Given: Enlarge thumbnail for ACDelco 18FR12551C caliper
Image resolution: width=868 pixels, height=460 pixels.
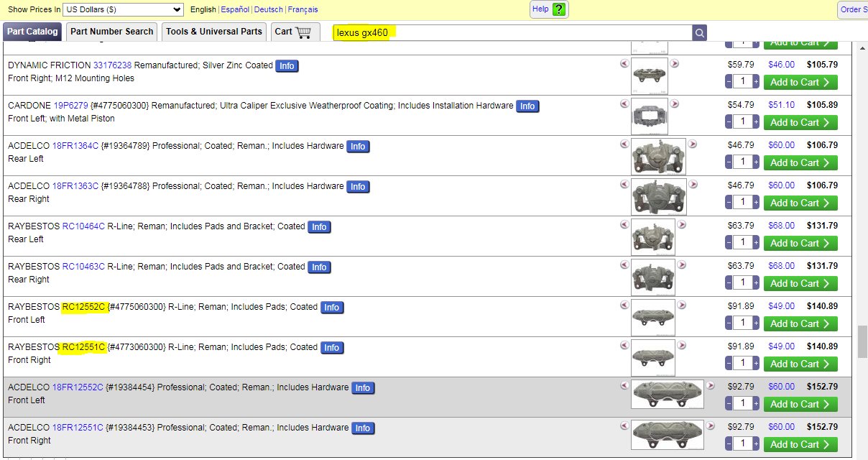Looking at the screenshot, I should 668,436.
